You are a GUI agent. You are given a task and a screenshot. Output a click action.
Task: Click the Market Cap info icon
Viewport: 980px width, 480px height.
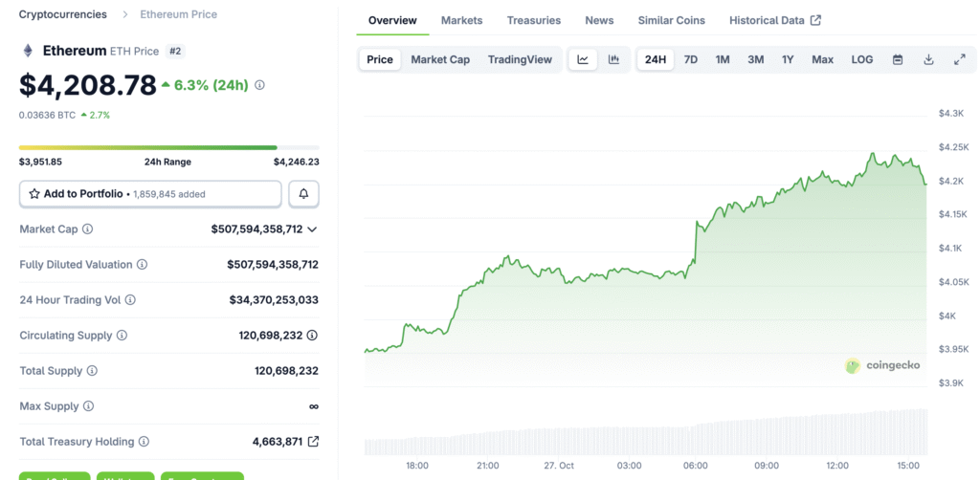point(88,229)
